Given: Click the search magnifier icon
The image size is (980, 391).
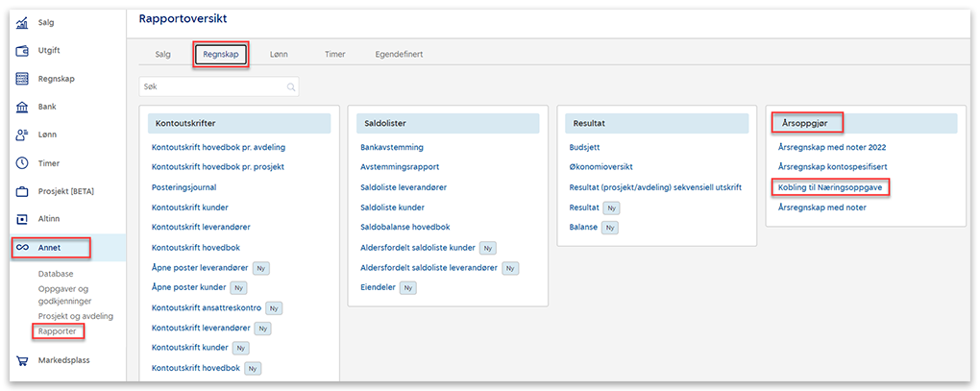Looking at the screenshot, I should click(x=290, y=86).
